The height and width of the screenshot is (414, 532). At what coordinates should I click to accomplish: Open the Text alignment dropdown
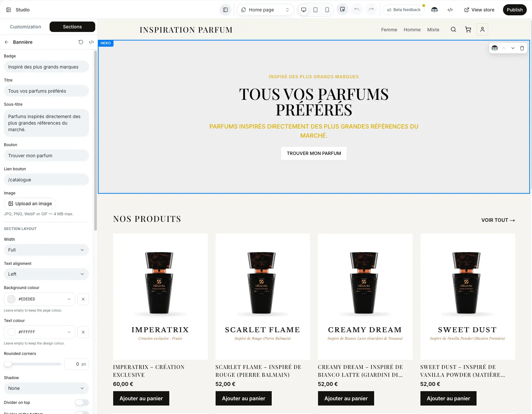point(46,274)
